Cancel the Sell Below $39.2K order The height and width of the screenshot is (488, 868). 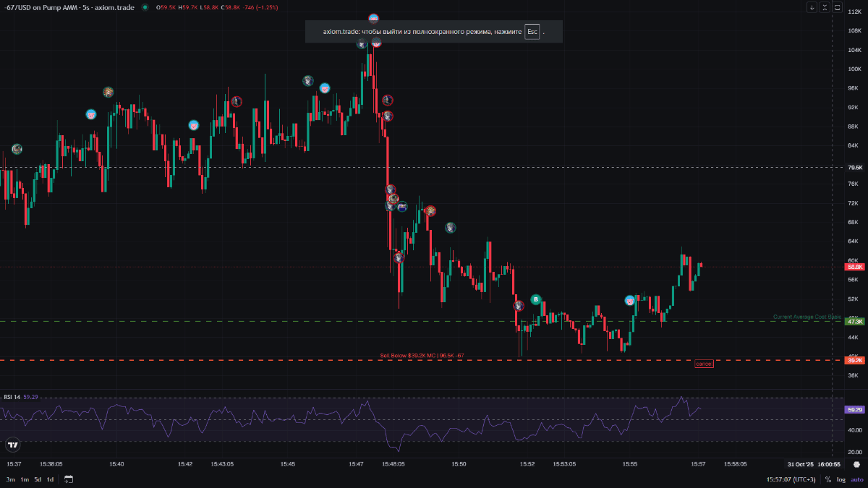pyautogui.click(x=704, y=364)
